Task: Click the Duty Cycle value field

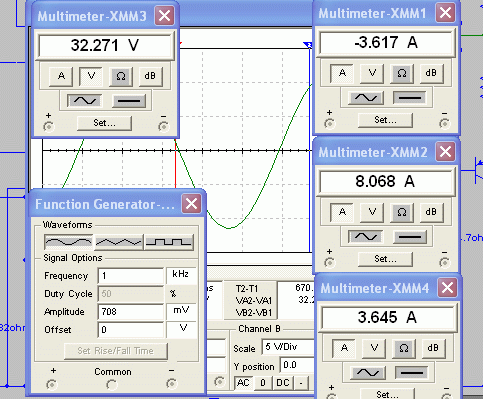Action: 131,294
